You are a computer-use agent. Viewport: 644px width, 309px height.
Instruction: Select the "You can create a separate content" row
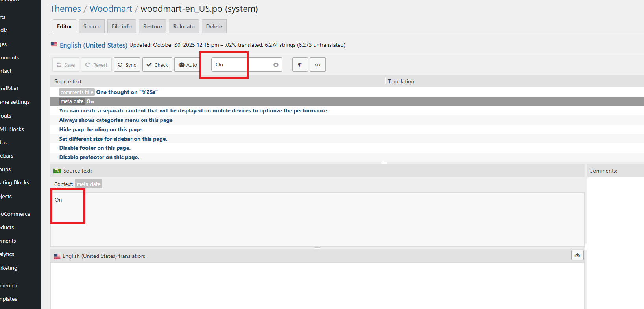(x=347, y=110)
